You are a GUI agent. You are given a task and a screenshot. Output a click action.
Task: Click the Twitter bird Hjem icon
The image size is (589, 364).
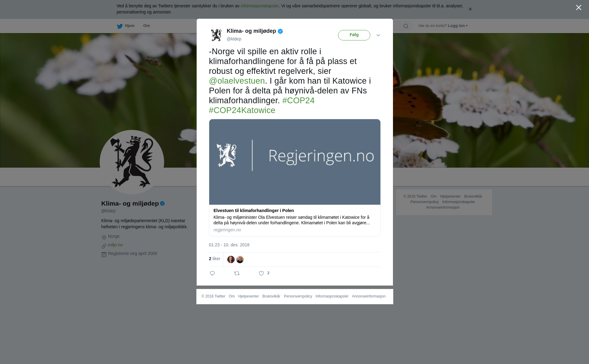[x=120, y=26]
